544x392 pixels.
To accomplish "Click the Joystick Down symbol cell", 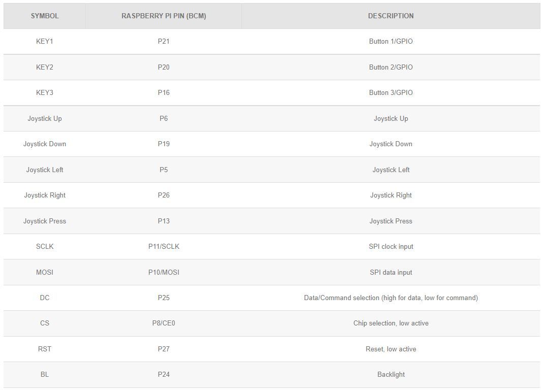I will pyautogui.click(x=45, y=144).
